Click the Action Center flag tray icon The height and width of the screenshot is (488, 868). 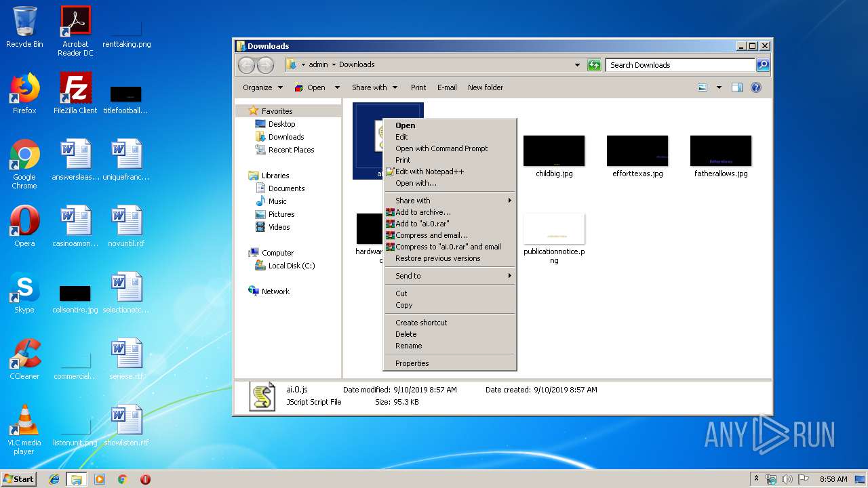click(x=804, y=479)
